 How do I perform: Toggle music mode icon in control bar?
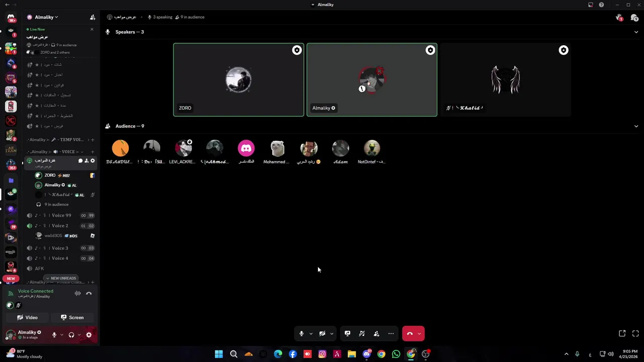362,333
